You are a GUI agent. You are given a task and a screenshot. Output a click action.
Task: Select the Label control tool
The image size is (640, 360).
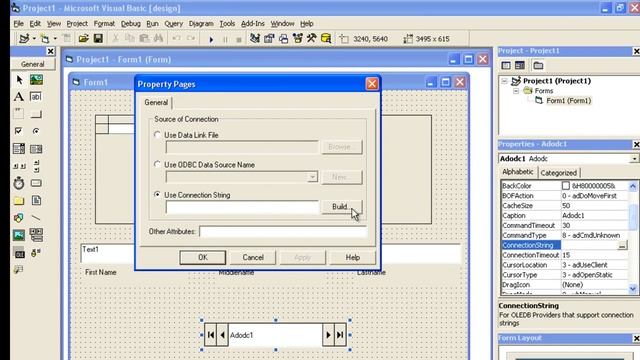[19, 97]
